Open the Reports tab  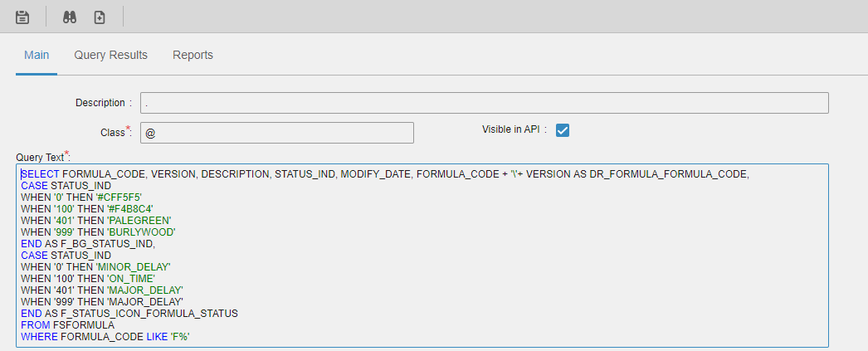(193, 55)
